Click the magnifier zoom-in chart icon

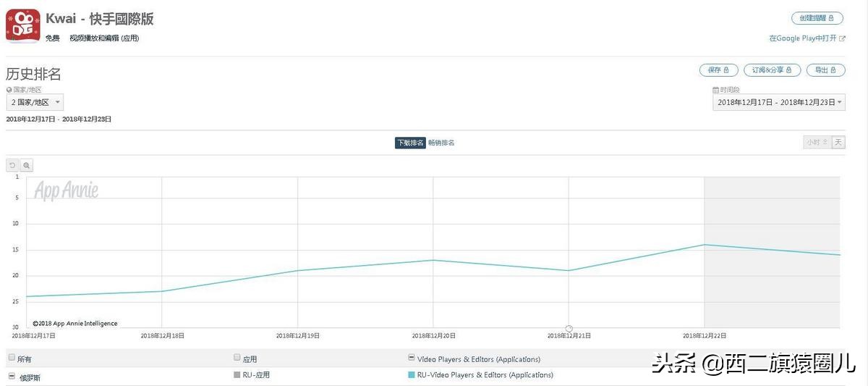pyautogui.click(x=27, y=166)
